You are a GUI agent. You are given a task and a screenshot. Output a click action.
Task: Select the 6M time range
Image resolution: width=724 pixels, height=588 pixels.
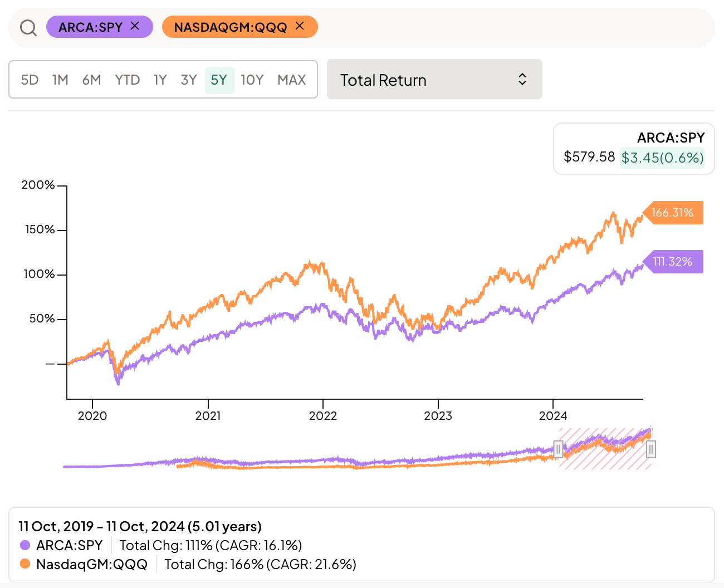pyautogui.click(x=91, y=80)
